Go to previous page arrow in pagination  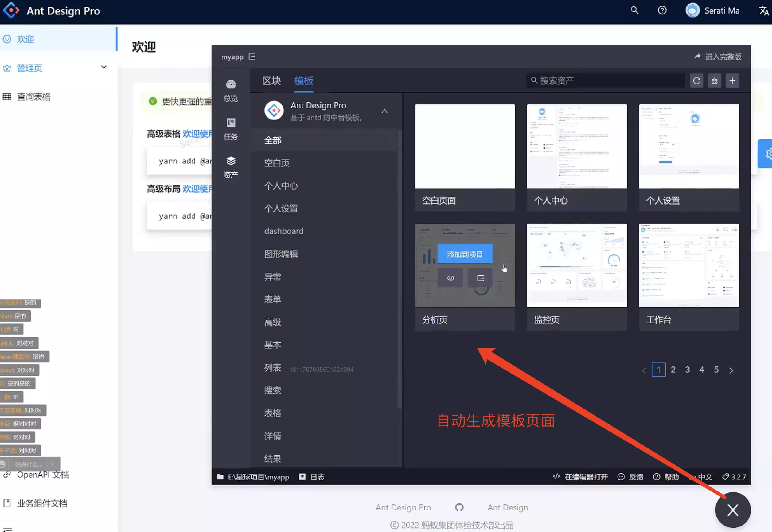(644, 370)
